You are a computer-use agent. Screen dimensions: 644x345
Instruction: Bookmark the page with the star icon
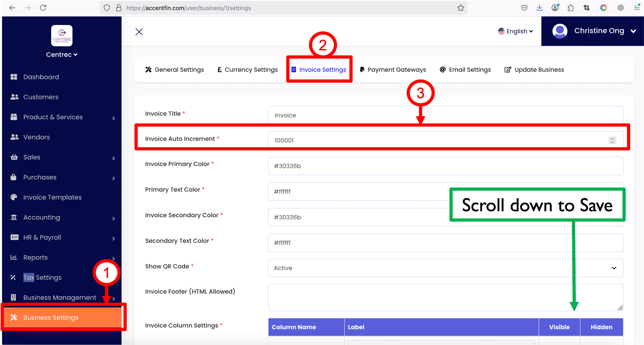[x=460, y=8]
